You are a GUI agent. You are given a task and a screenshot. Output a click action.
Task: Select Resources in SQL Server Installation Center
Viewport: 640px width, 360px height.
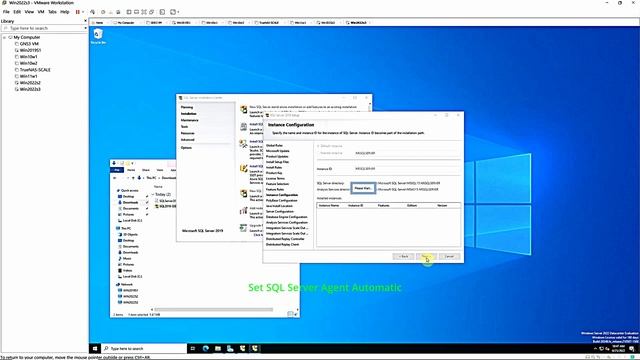tap(188, 133)
